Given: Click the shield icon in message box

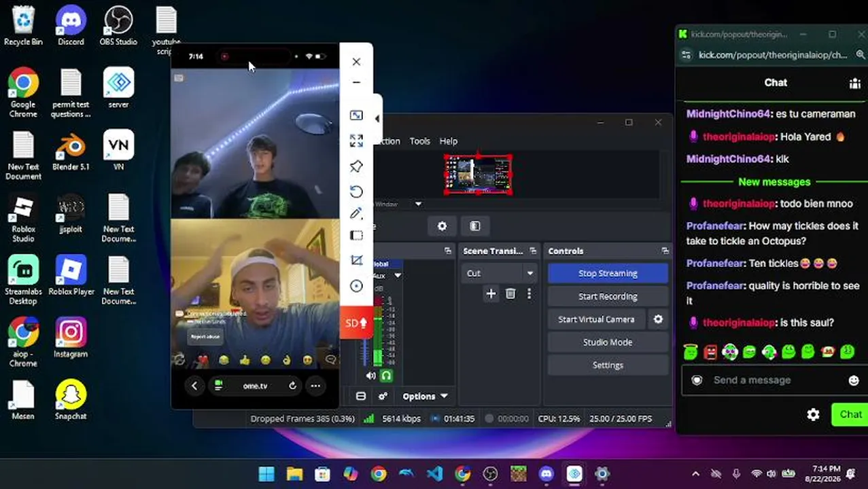Looking at the screenshot, I should pyautogui.click(x=697, y=380).
